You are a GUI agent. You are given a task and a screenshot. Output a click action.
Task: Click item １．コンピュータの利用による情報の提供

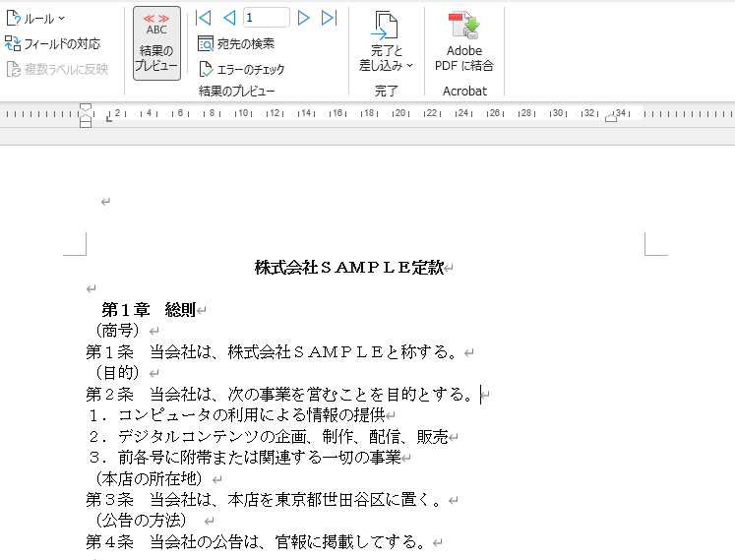click(237, 415)
